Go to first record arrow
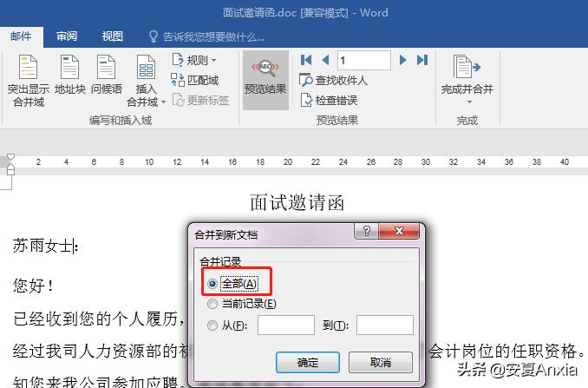Viewport: 588px width, 388px height. 306,60
